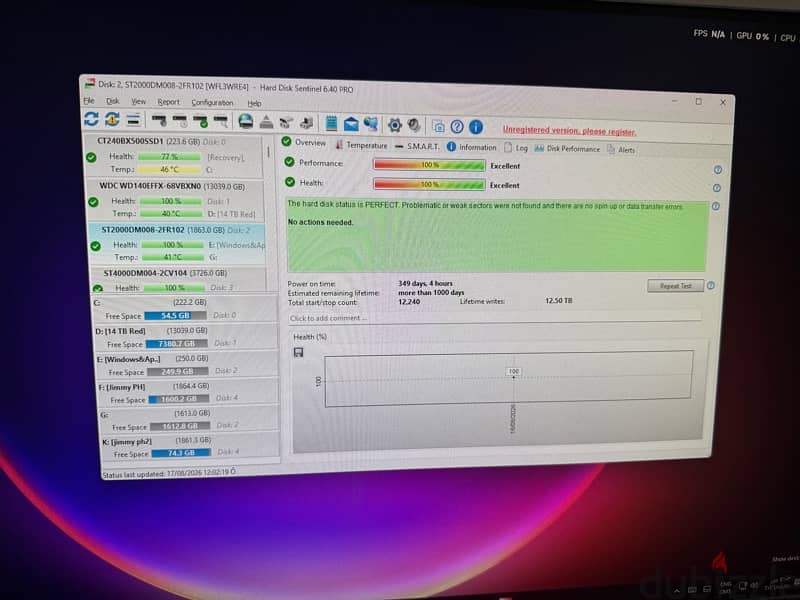This screenshot has height=600, width=800.
Task: Click the floppy save icon above Health graph
Action: [299, 352]
